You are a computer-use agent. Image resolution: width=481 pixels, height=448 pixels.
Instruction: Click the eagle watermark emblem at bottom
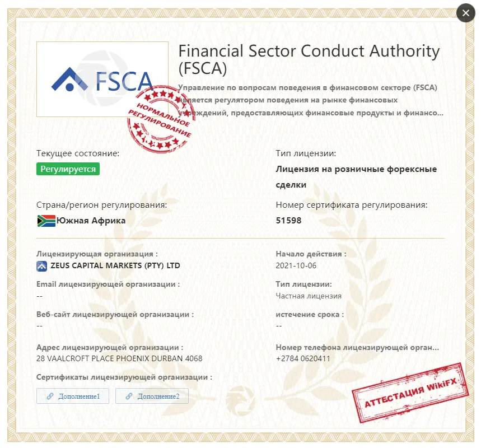point(240,400)
